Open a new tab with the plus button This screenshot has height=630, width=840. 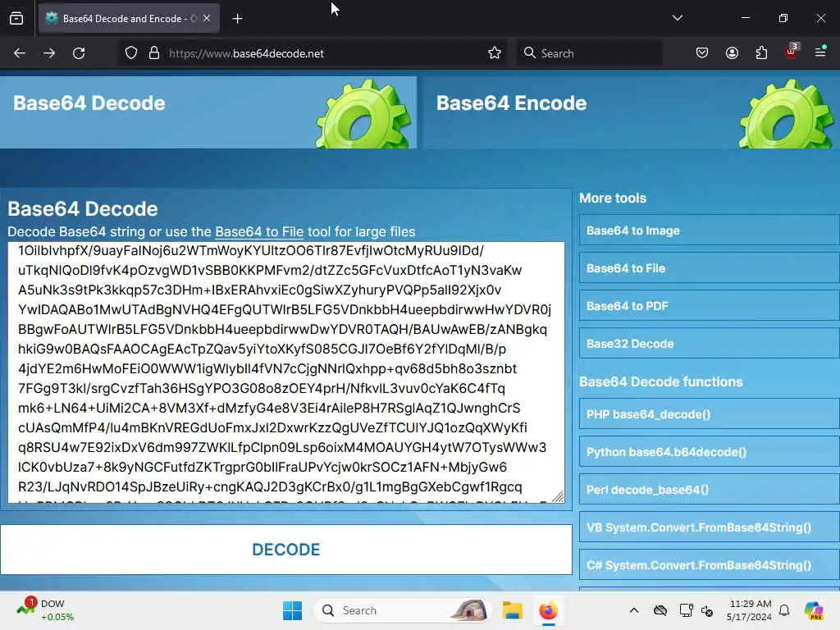237,19
